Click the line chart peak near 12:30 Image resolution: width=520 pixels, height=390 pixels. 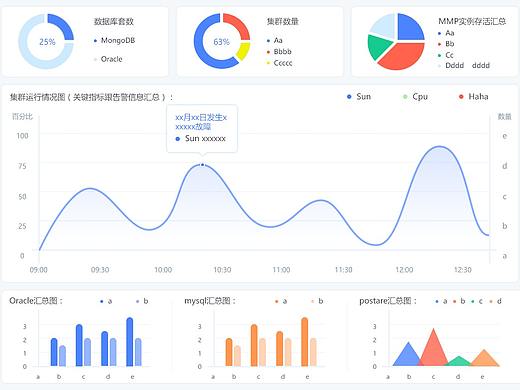[440, 146]
